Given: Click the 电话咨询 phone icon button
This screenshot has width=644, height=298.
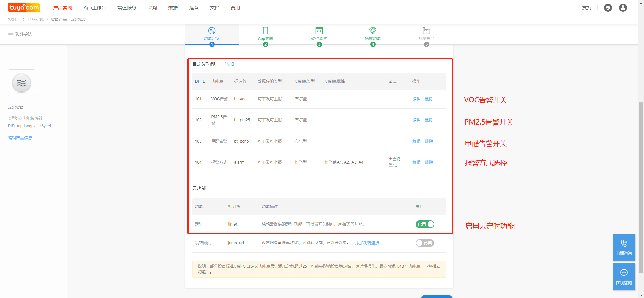Looking at the screenshot, I should pos(624,247).
